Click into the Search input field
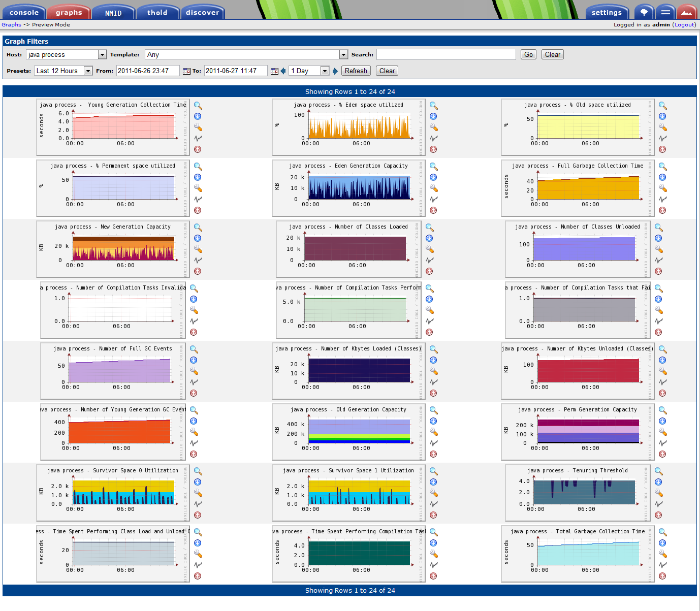 (446, 54)
